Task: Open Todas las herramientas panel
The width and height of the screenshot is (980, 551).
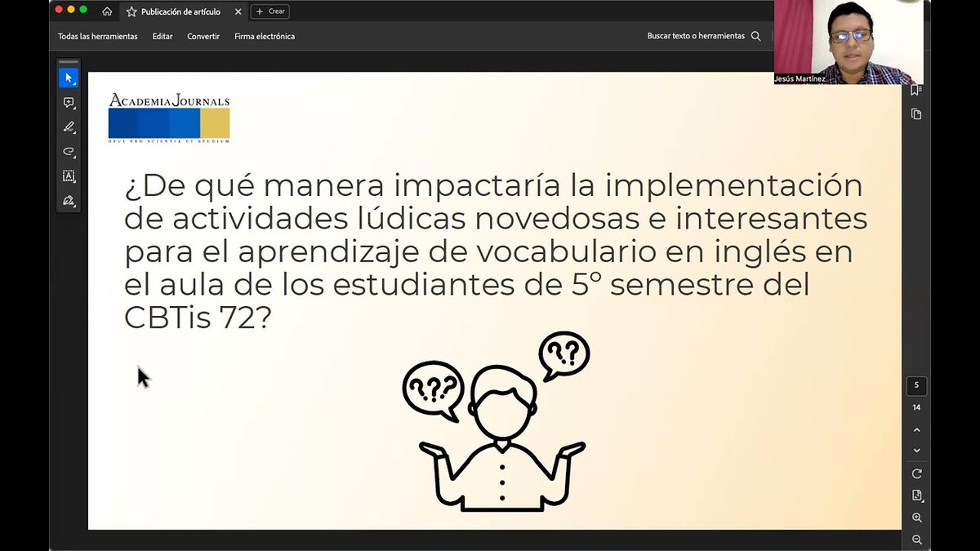Action: 98,37
